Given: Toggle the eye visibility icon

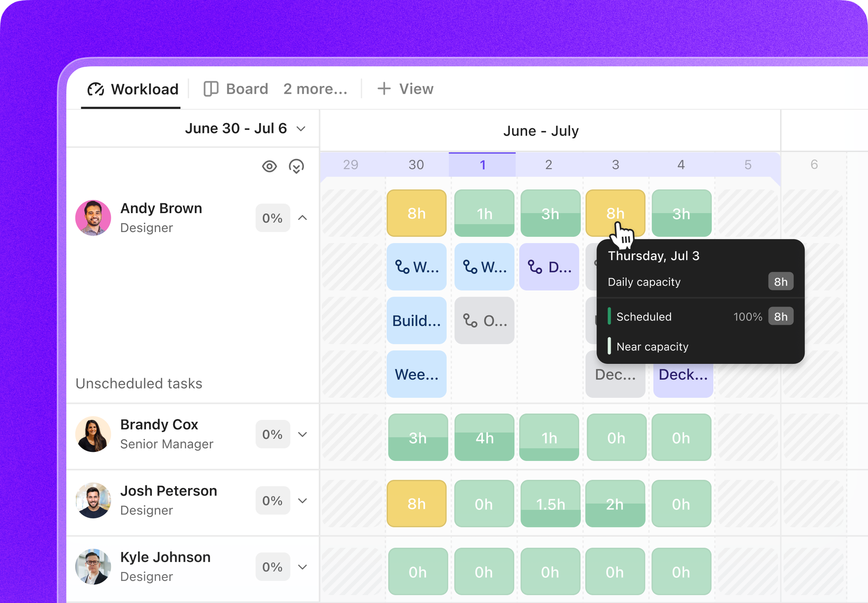Looking at the screenshot, I should click(x=269, y=166).
